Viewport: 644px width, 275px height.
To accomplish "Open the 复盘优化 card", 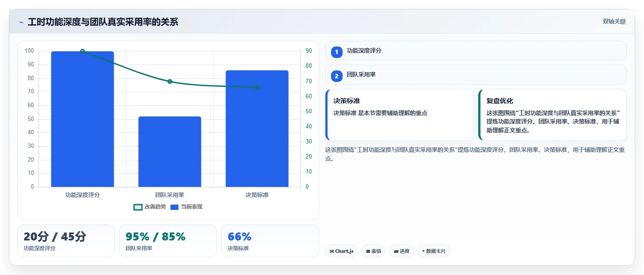I will point(552,115).
